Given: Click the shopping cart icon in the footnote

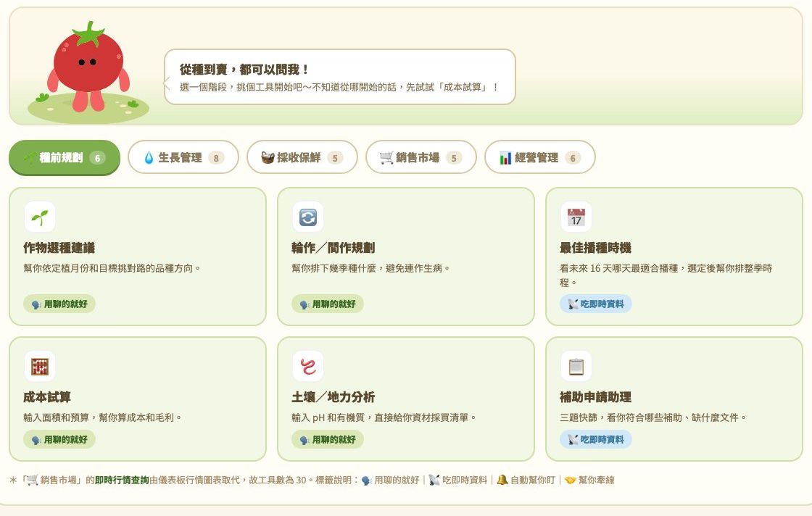Looking at the screenshot, I should (32, 480).
